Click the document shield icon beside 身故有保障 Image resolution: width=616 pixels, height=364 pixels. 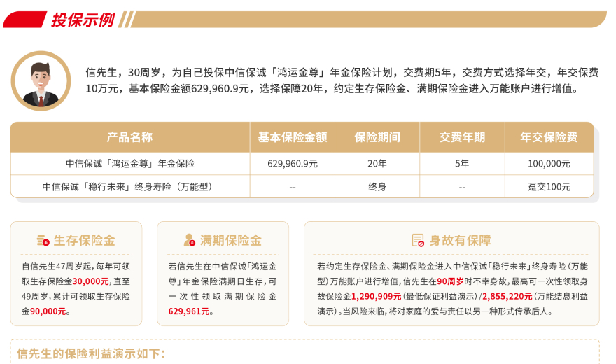point(418,240)
